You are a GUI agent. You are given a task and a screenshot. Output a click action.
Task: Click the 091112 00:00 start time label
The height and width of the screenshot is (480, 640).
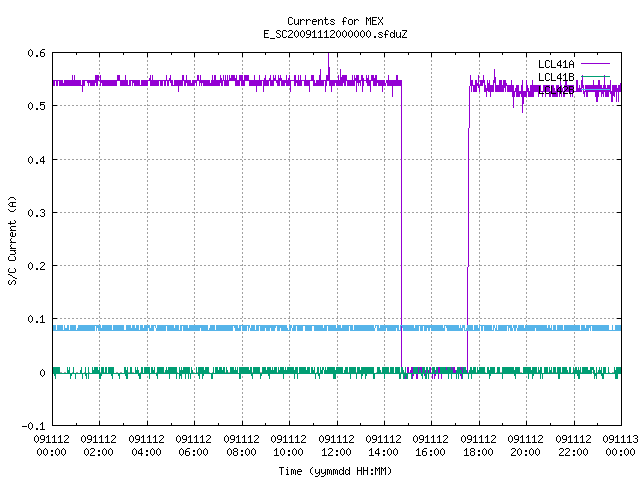(51, 446)
